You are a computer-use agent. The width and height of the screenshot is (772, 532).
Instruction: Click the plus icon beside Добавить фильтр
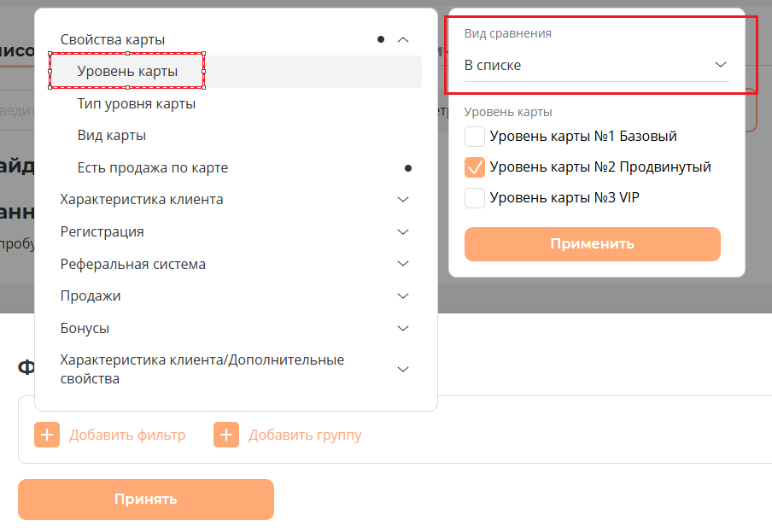click(x=47, y=435)
